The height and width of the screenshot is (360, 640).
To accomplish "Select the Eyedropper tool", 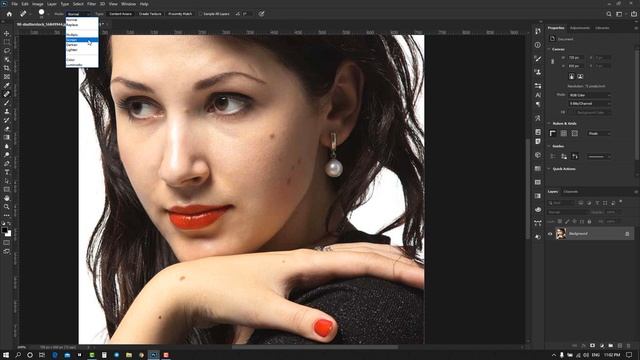I will click(7, 85).
